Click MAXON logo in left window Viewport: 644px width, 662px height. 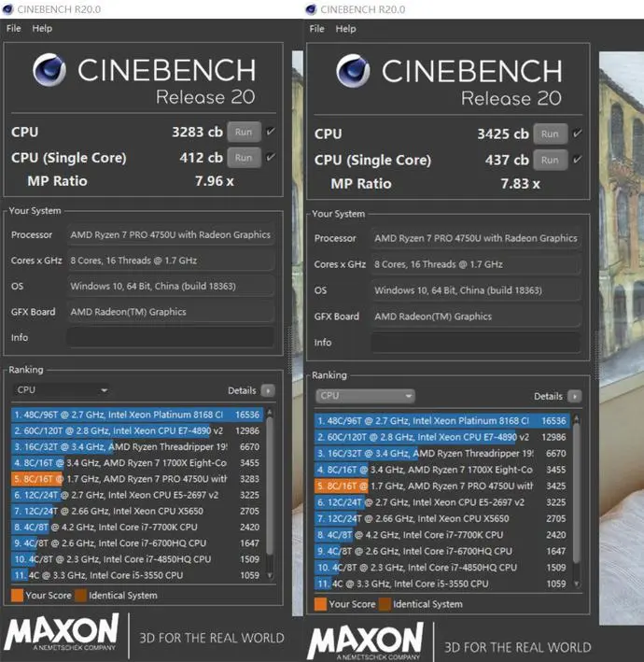click(x=62, y=632)
